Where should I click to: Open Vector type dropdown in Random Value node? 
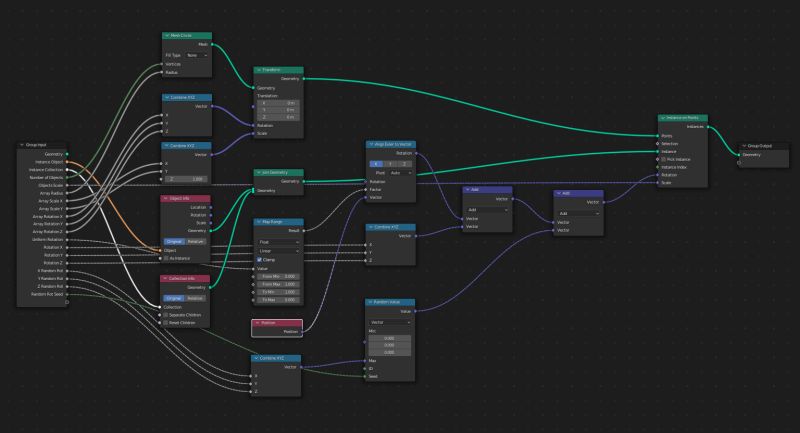coord(390,322)
